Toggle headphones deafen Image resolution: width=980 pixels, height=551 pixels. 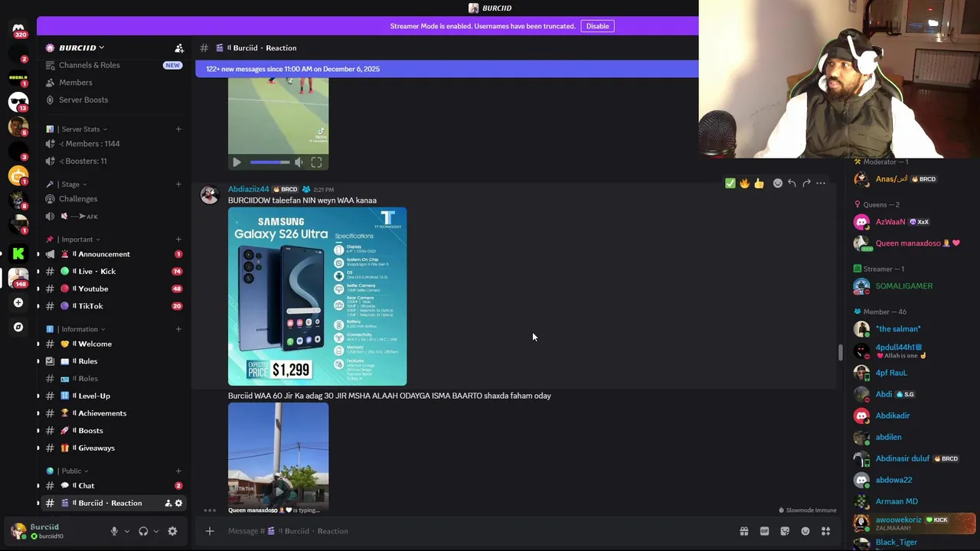click(143, 531)
